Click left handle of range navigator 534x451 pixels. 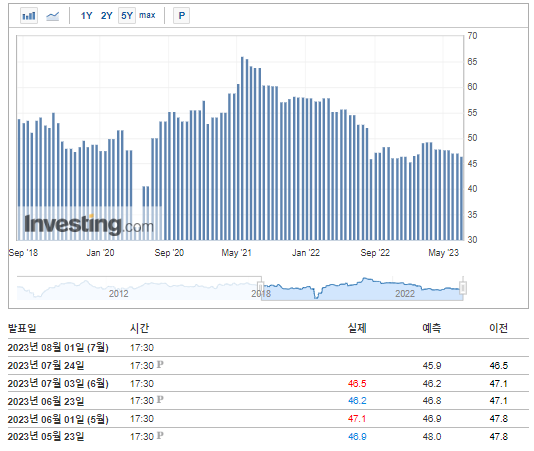261,288
